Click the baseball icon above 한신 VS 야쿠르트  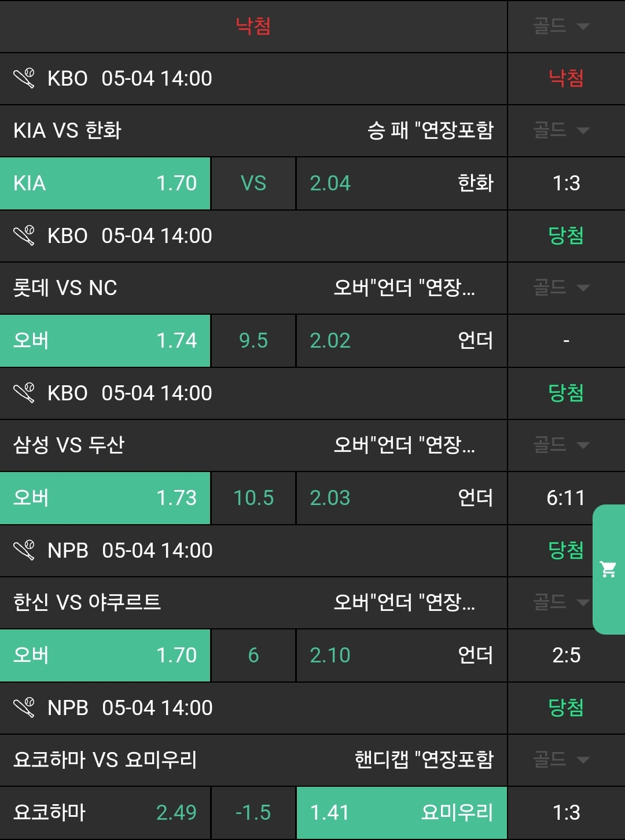(24, 550)
